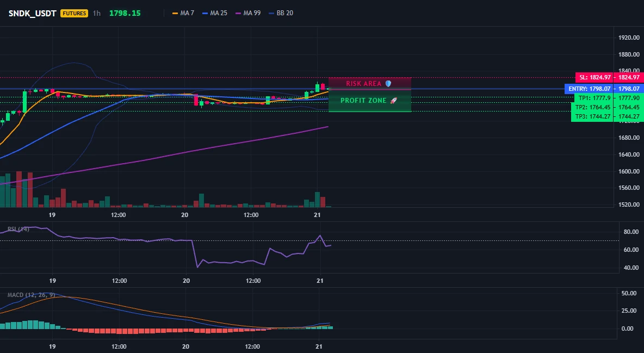Click the RSI 80.00 axis label
Image resolution: width=644 pixels, height=353 pixels.
[630, 232]
